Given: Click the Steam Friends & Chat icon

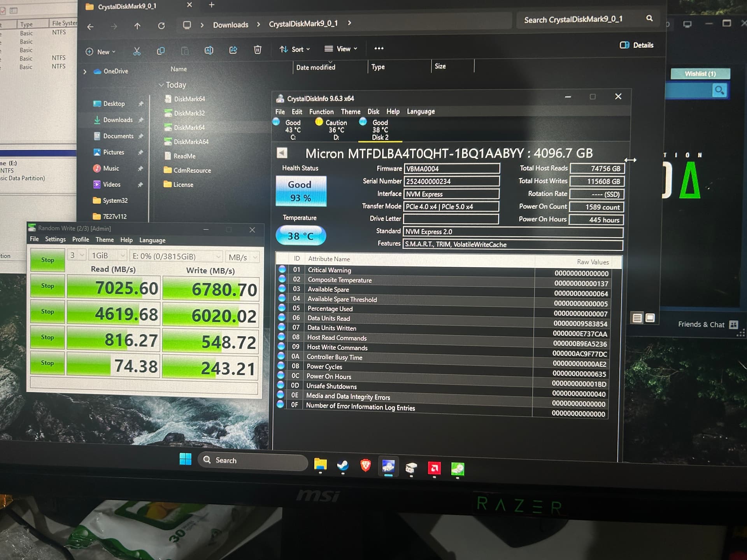Looking at the screenshot, I should tap(734, 324).
